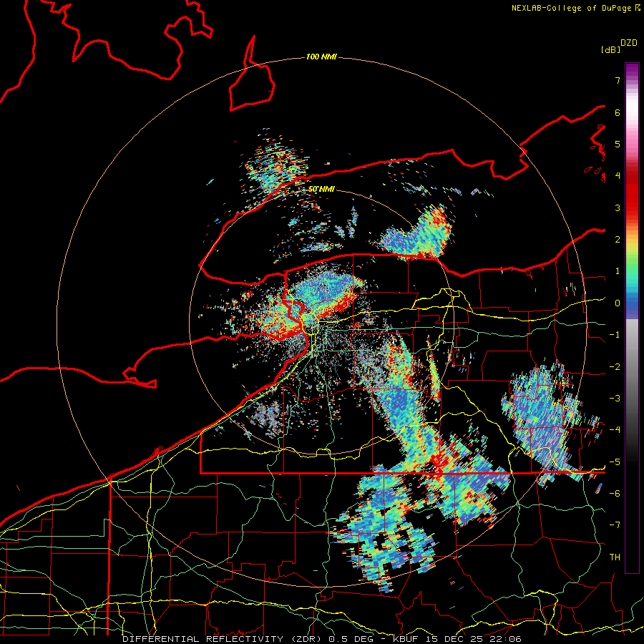Click the 3 dB value on color scale
Image resolution: width=644 pixels, height=644 pixels.
click(618, 208)
